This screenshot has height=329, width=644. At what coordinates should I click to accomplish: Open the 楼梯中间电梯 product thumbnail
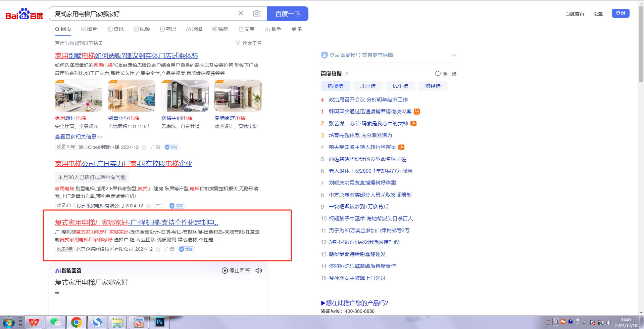pyautogui.click(x=185, y=96)
